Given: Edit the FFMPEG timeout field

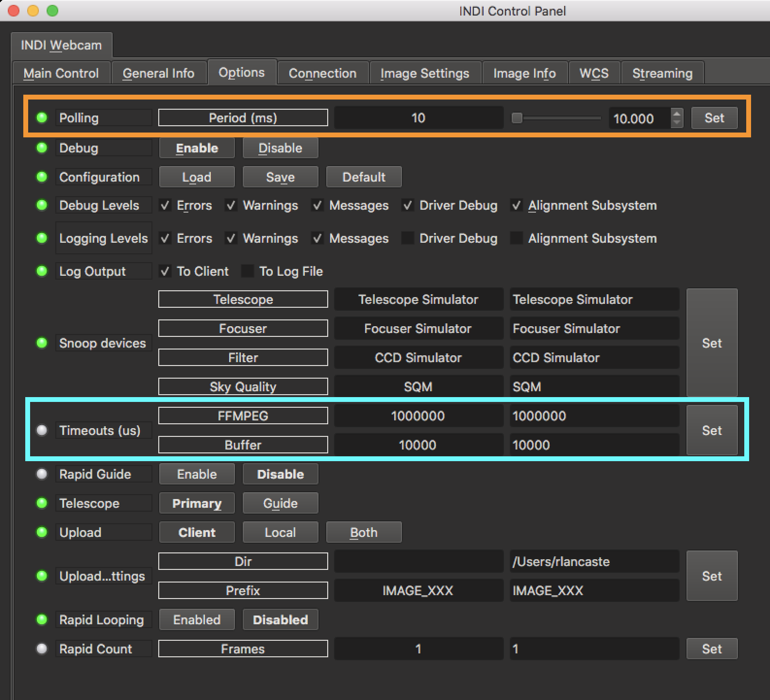Looking at the screenshot, I should (594, 416).
